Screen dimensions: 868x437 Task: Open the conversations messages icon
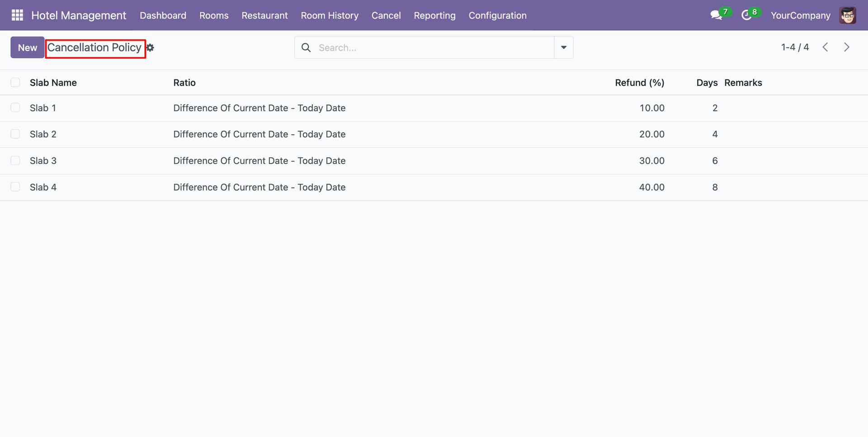click(716, 15)
